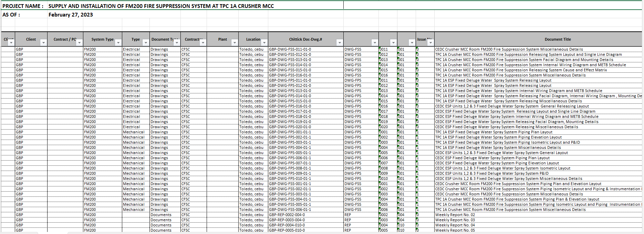Open filter arrow of unlabeled DWG-FSS column
The width and height of the screenshot is (644, 234).
[x=375, y=42]
